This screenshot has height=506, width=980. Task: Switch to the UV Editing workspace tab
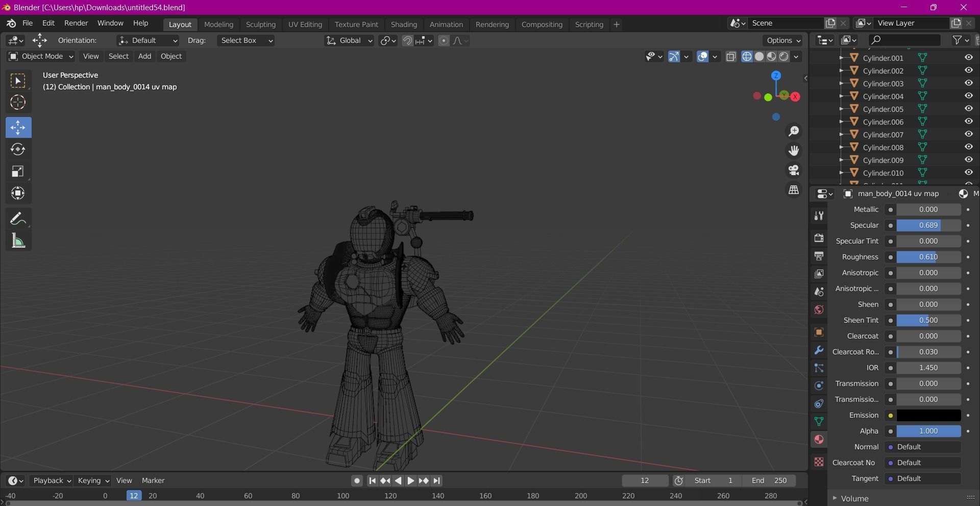point(305,25)
